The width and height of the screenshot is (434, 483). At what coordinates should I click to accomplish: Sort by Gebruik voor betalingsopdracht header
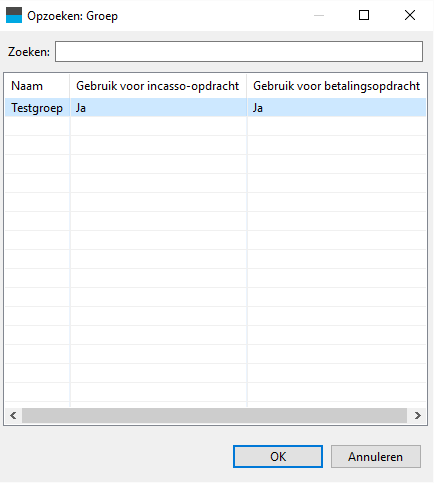[337, 86]
